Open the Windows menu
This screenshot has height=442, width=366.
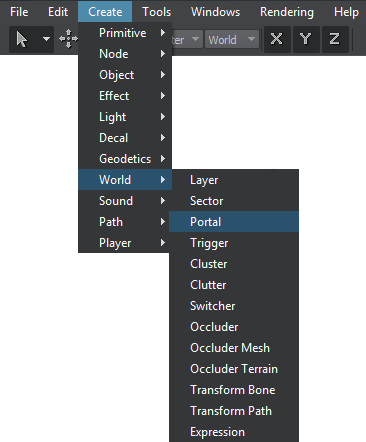click(215, 12)
